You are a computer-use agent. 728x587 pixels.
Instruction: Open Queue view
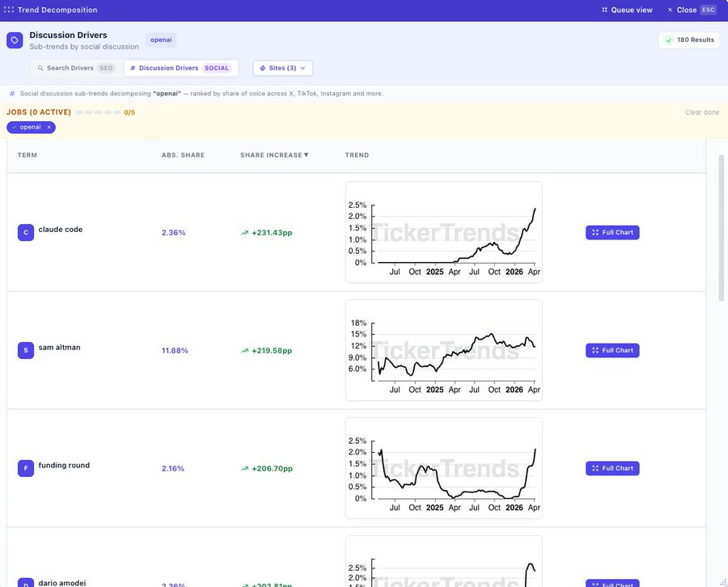click(627, 10)
